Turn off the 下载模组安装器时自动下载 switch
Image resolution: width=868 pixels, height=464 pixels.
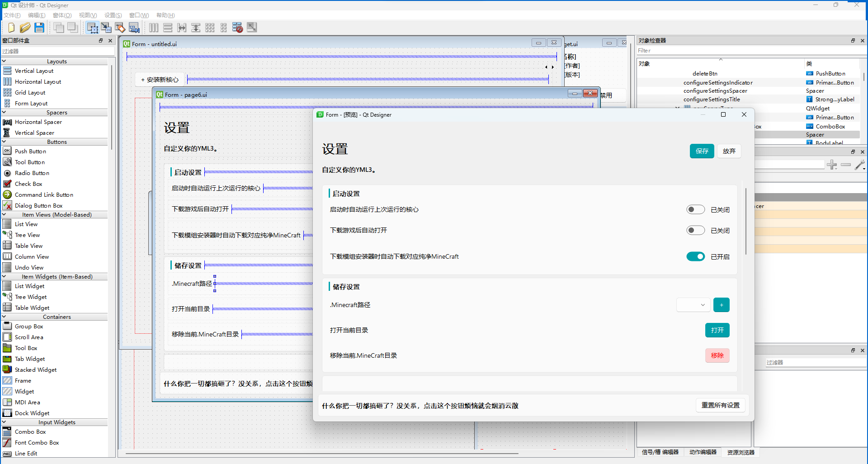click(x=695, y=256)
